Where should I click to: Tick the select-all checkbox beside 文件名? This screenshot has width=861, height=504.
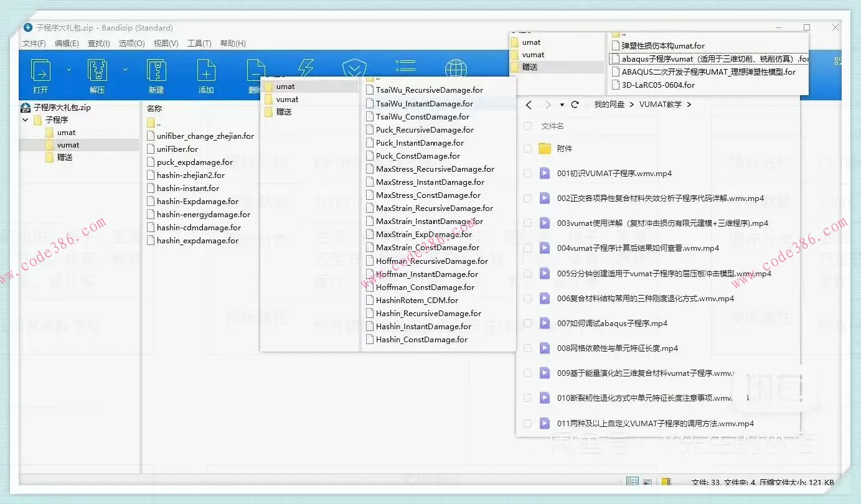click(528, 126)
